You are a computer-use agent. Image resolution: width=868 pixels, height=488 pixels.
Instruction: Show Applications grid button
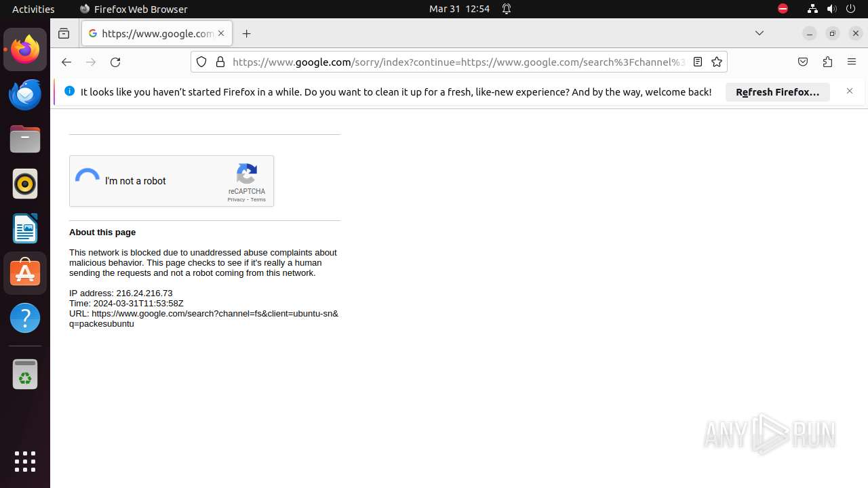[25, 462]
